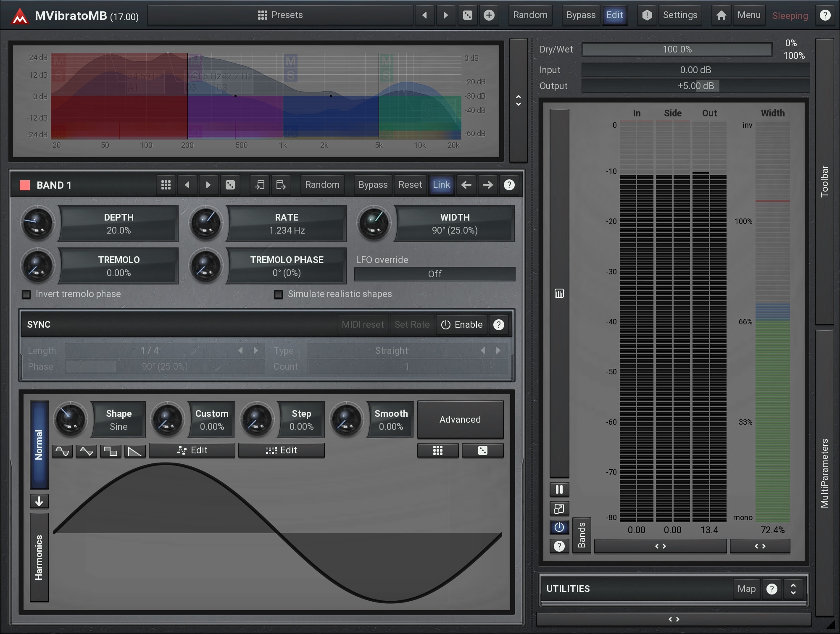This screenshot has width=840, height=634.
Task: Select the sawtooth waveform shape icon
Action: tap(134, 451)
